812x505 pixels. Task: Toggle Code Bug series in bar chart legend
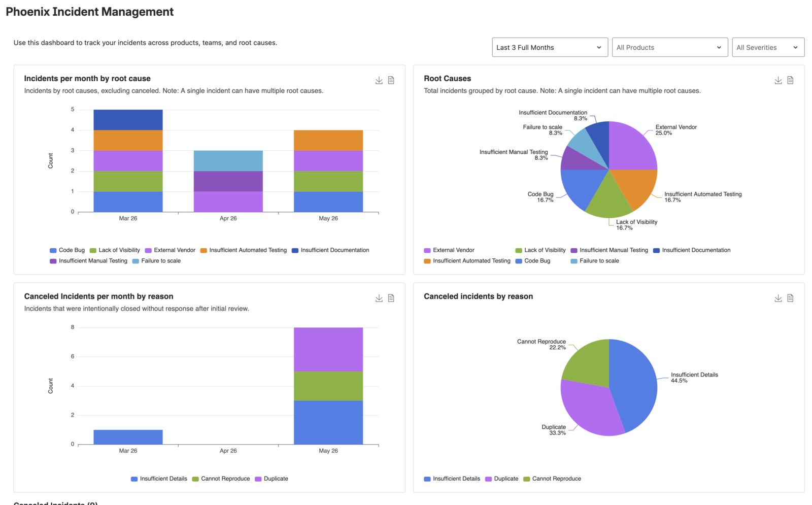pos(67,250)
